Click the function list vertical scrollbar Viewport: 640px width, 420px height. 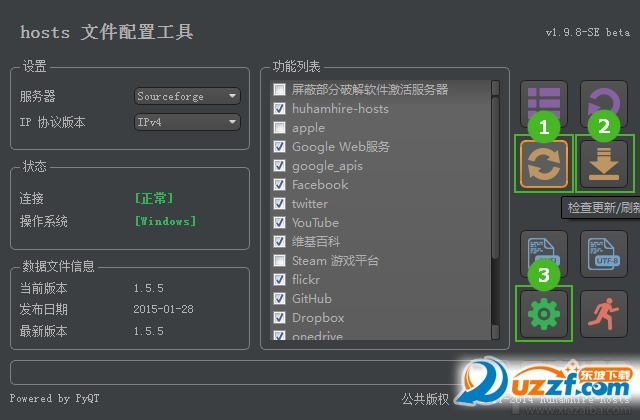point(495,177)
